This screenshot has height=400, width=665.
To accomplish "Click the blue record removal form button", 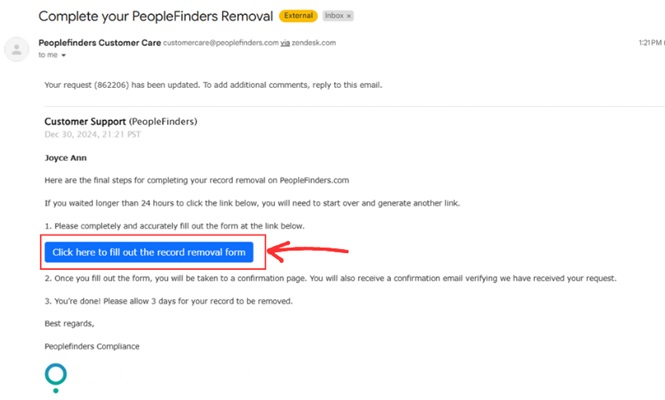I will [x=149, y=252].
